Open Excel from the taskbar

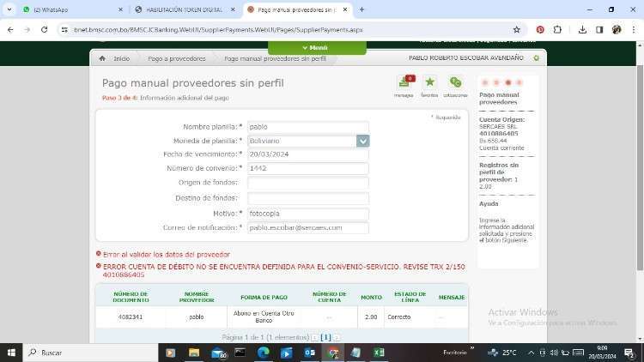[x=379, y=353]
